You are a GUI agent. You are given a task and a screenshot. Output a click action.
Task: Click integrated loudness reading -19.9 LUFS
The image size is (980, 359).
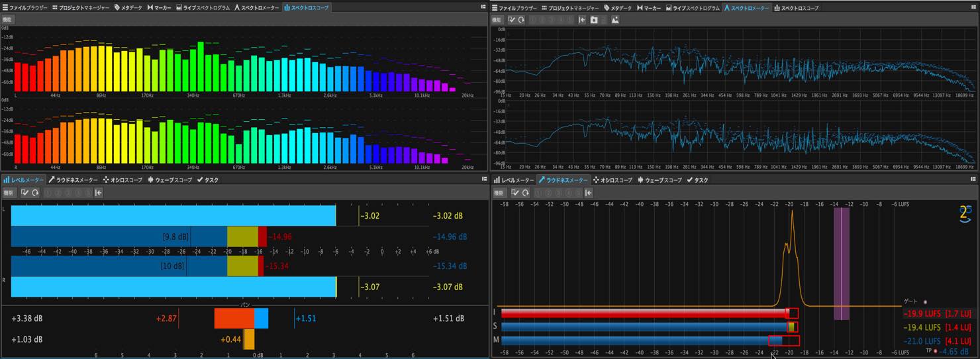tap(922, 313)
